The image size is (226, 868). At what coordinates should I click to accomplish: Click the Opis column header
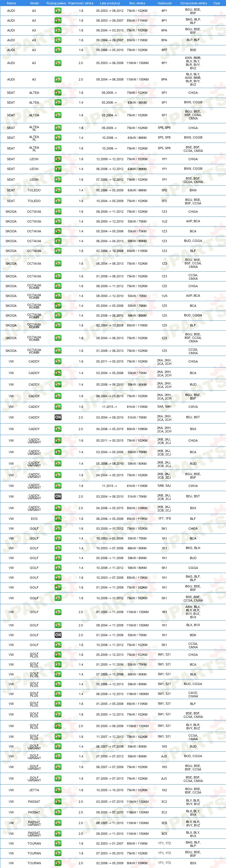pos(216,3)
